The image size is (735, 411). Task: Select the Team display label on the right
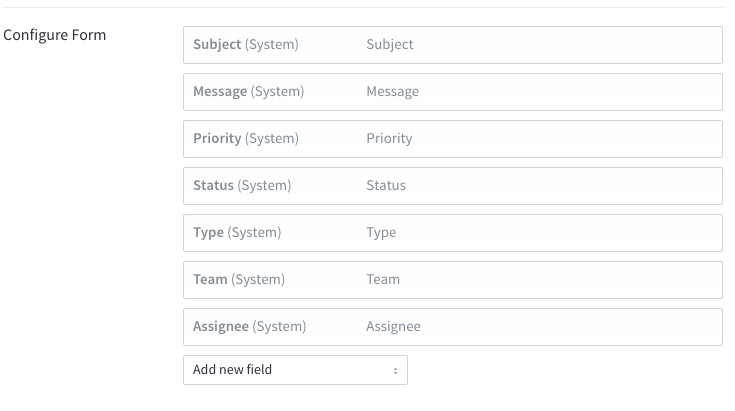click(383, 279)
